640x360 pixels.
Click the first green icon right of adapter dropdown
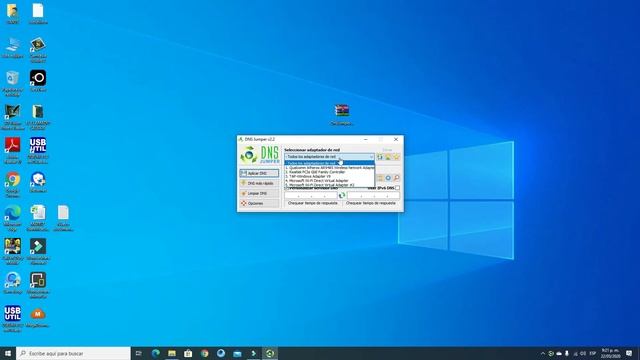pyautogui.click(x=380, y=157)
